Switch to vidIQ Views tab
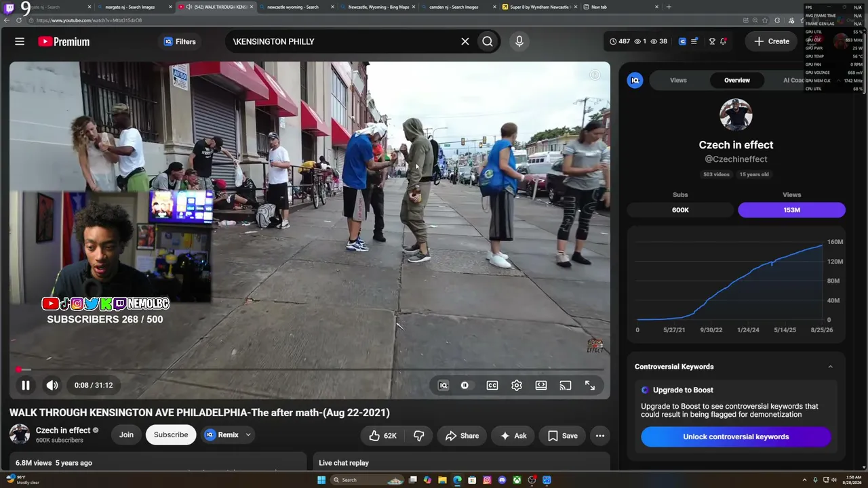Image resolution: width=868 pixels, height=488 pixels. [x=678, y=80]
